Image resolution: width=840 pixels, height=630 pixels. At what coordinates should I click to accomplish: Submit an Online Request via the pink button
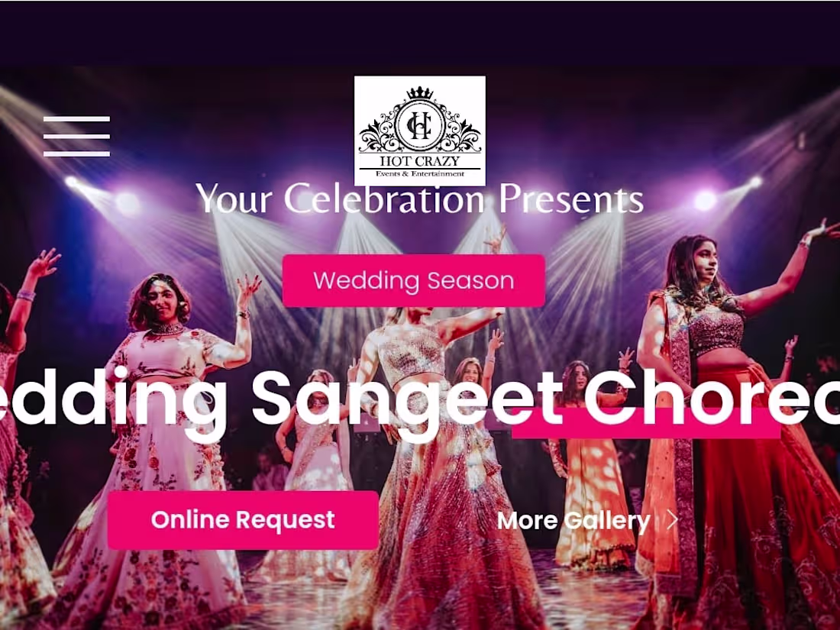pyautogui.click(x=243, y=519)
